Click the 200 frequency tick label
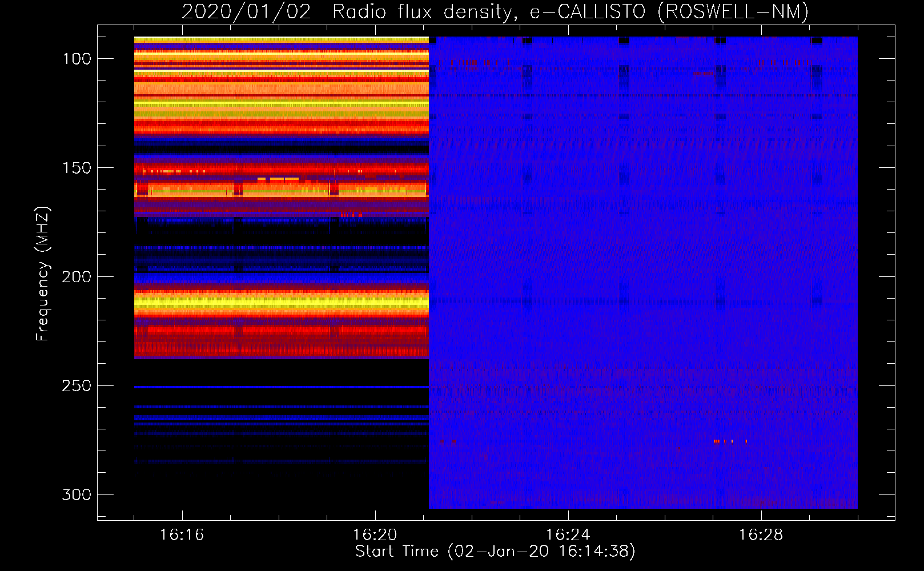The width and height of the screenshot is (924, 571). coord(77,277)
